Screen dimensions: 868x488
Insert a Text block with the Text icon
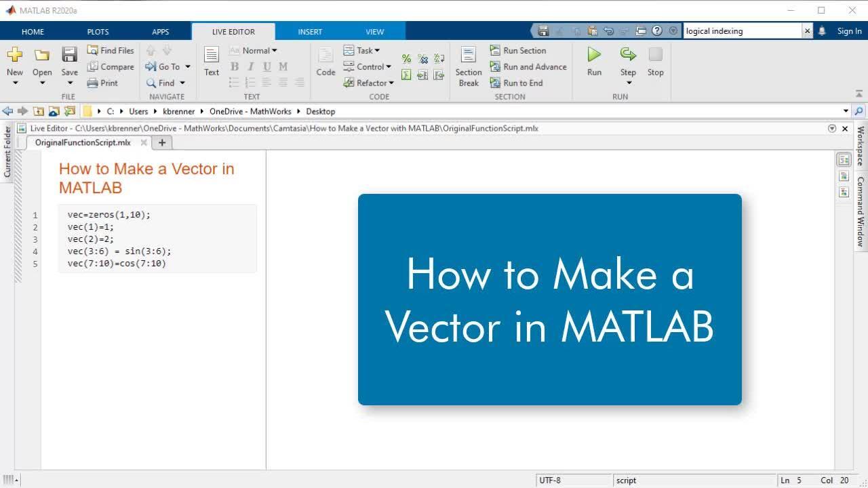click(211, 61)
